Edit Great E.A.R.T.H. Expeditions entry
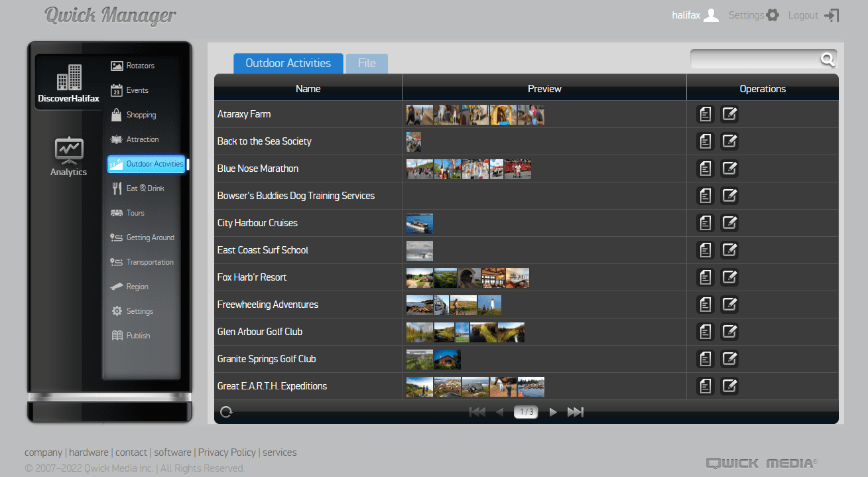This screenshot has width=868, height=477. [729, 386]
